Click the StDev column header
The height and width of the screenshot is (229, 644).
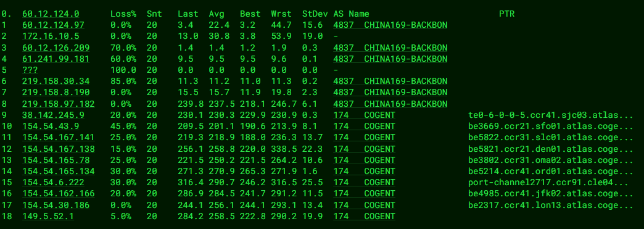pos(315,14)
